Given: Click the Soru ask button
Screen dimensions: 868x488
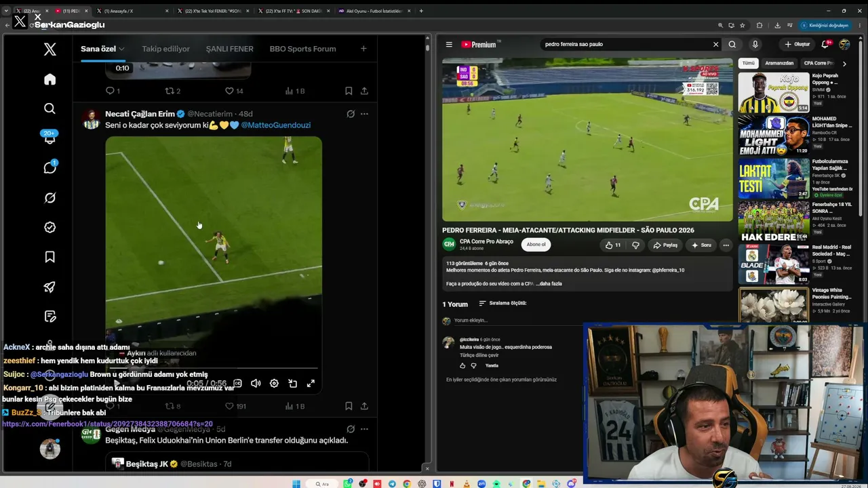Looking at the screenshot, I should (701, 245).
